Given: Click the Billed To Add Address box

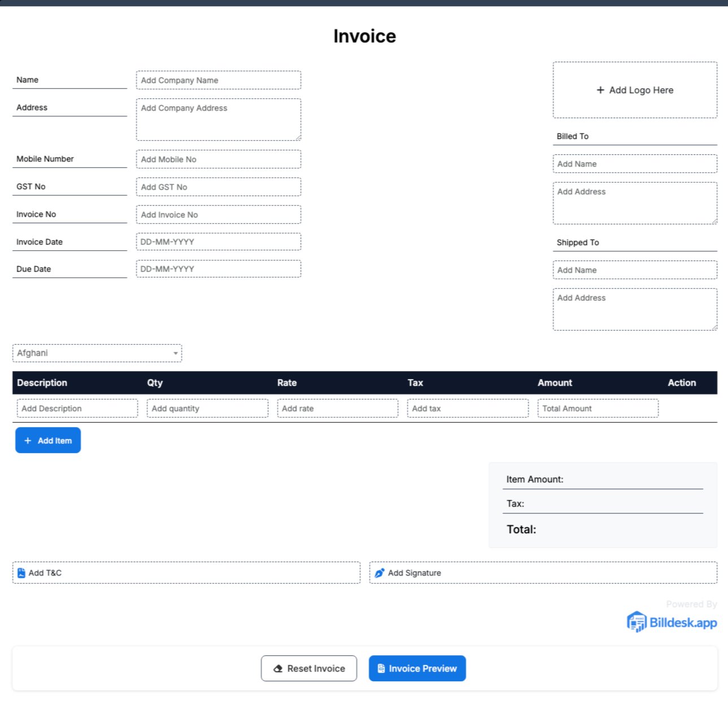Looking at the screenshot, I should click(x=635, y=203).
